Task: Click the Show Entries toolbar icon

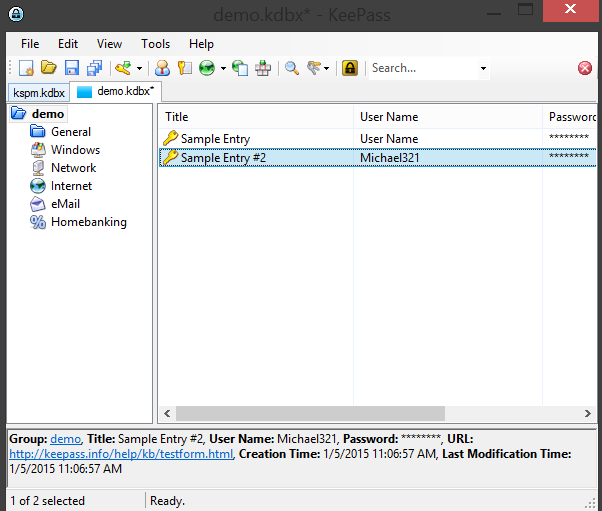Action: [x=314, y=68]
